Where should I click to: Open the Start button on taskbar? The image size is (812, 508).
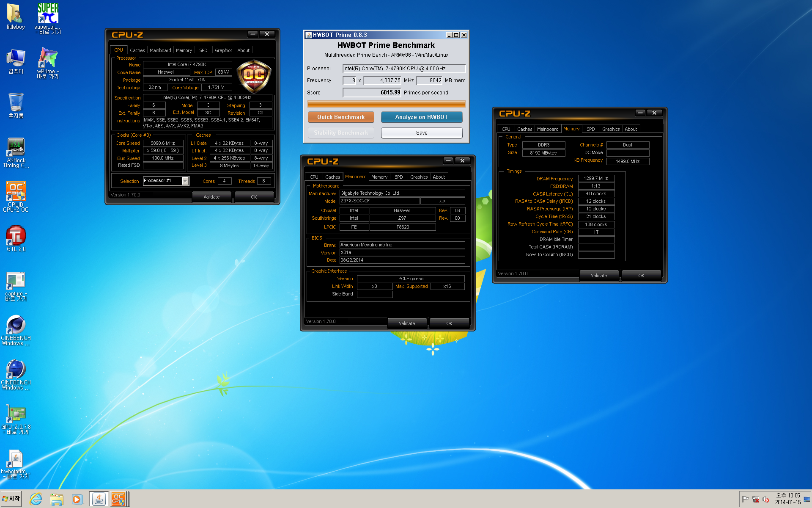tap(11, 499)
